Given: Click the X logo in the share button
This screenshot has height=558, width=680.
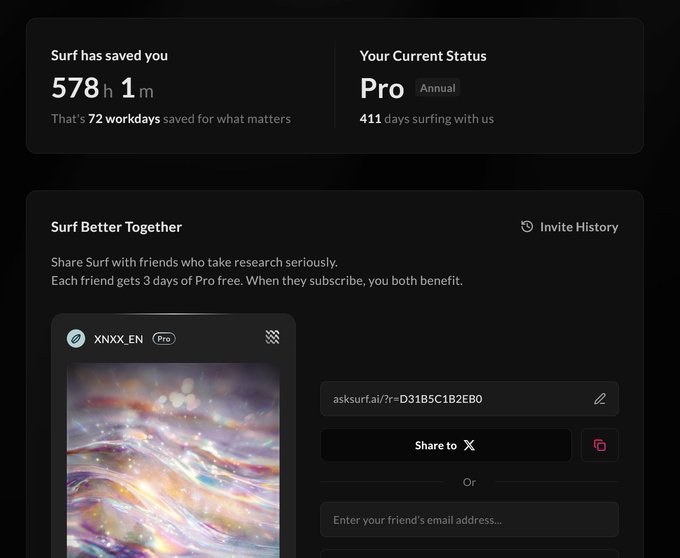Looking at the screenshot, I should tap(469, 445).
